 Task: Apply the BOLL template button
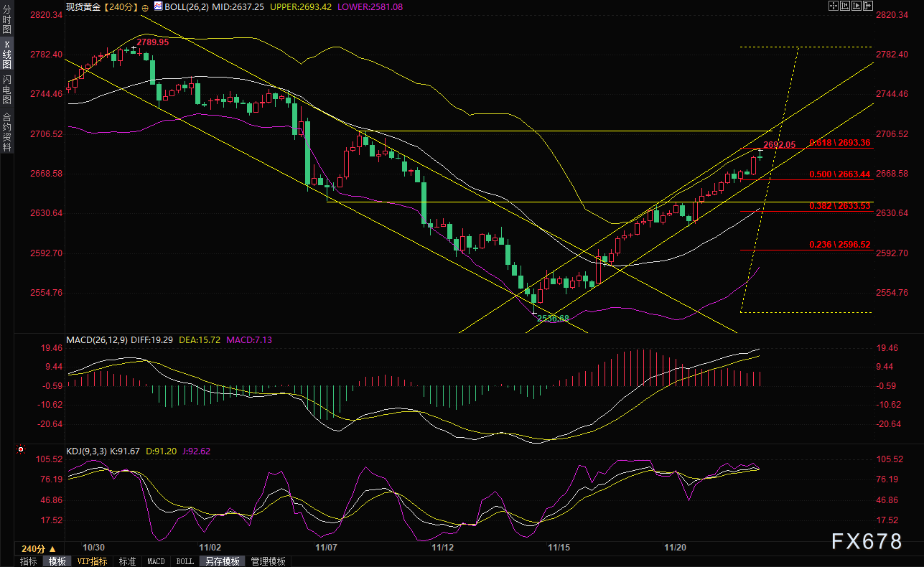(185, 561)
